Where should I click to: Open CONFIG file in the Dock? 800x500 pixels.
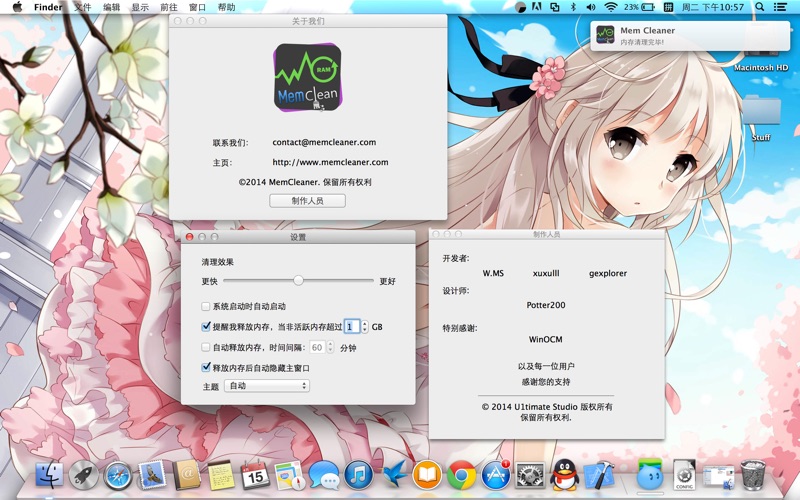tap(684, 476)
